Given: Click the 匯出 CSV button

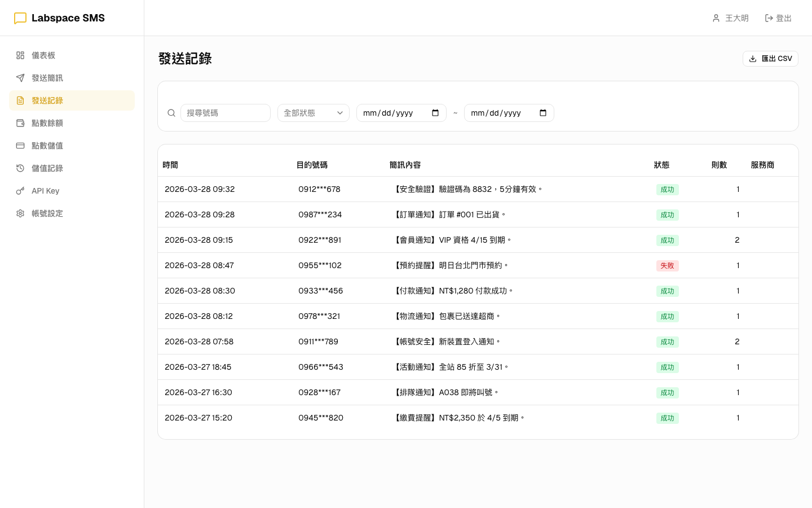Looking at the screenshot, I should click(x=770, y=59).
